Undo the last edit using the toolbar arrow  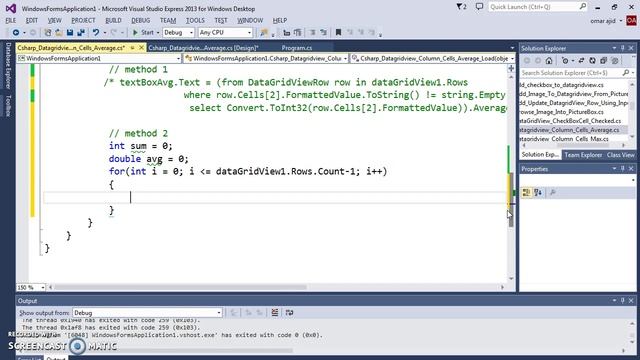click(96, 32)
